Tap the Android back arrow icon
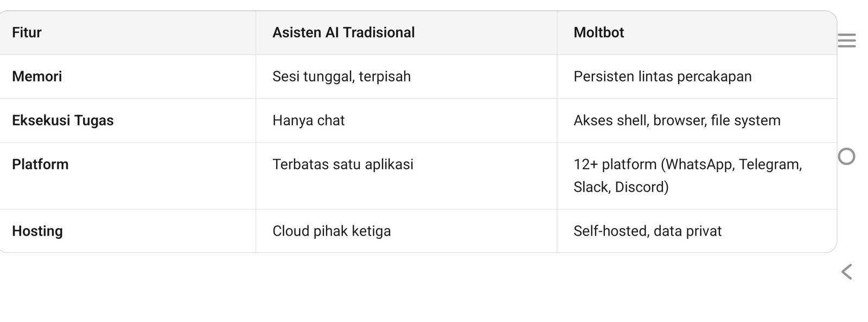 [x=846, y=272]
